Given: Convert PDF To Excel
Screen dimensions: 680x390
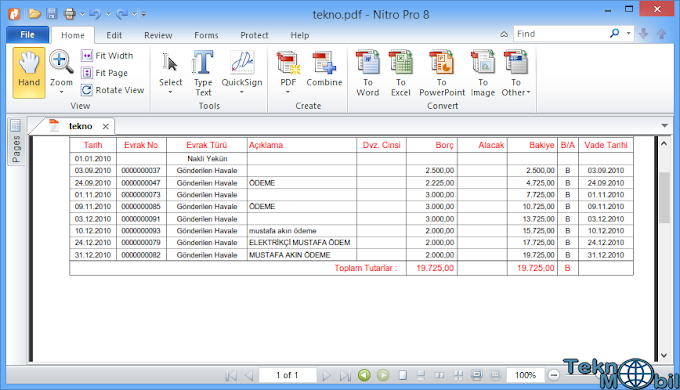Looking at the screenshot, I should tap(400, 73).
